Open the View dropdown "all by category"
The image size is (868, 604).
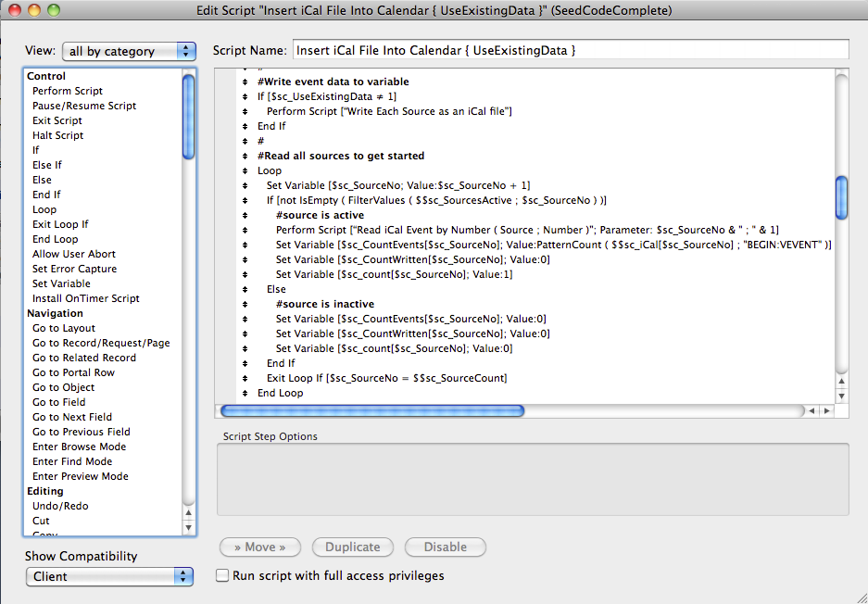(x=129, y=52)
